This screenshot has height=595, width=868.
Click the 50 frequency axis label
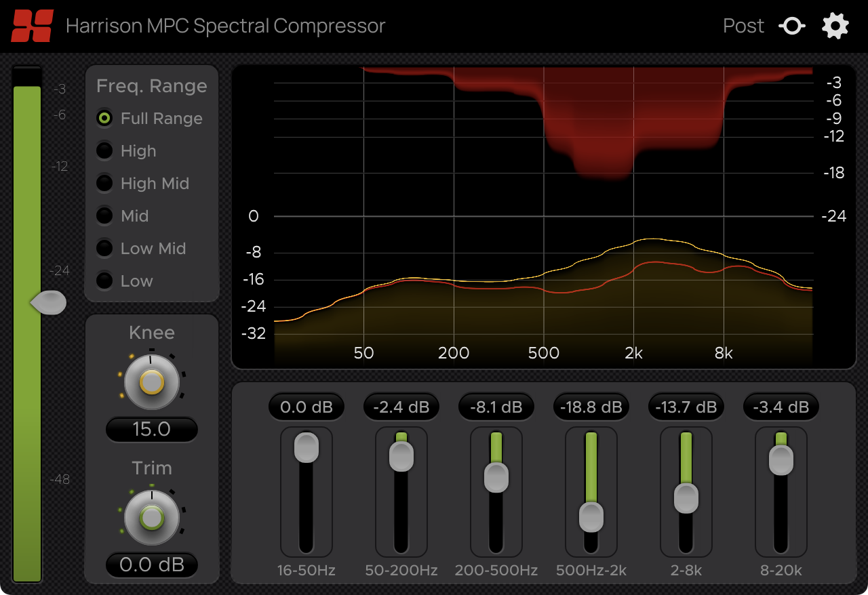click(x=364, y=353)
